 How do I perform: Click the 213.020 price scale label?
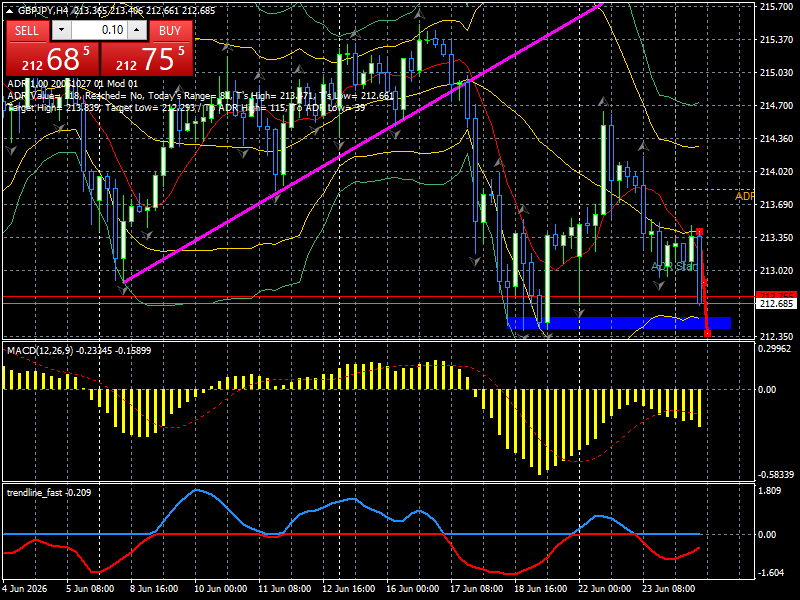tap(776, 270)
